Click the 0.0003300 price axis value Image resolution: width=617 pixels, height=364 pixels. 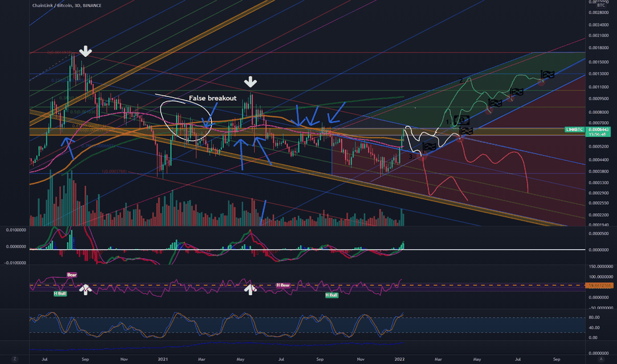pos(598,183)
